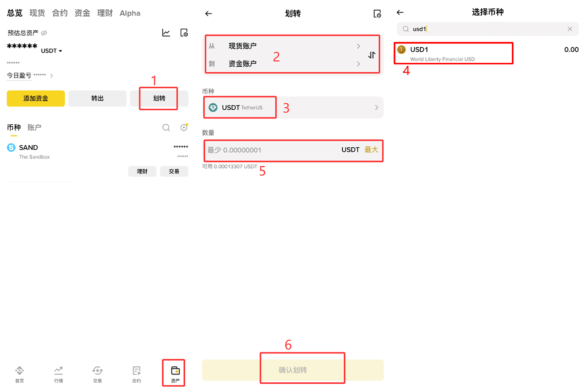This screenshot has width=585, height=392.
Task: Switch to the 现货 tab
Action: click(x=37, y=13)
